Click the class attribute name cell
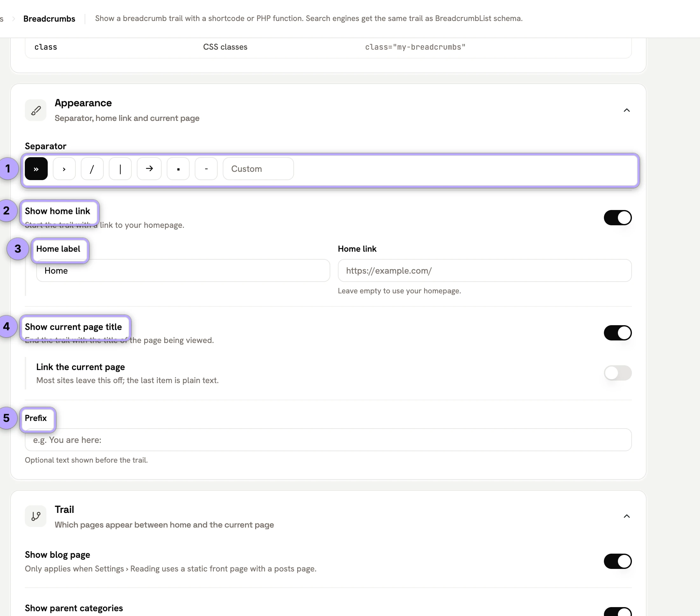The height and width of the screenshot is (616, 700). (45, 47)
